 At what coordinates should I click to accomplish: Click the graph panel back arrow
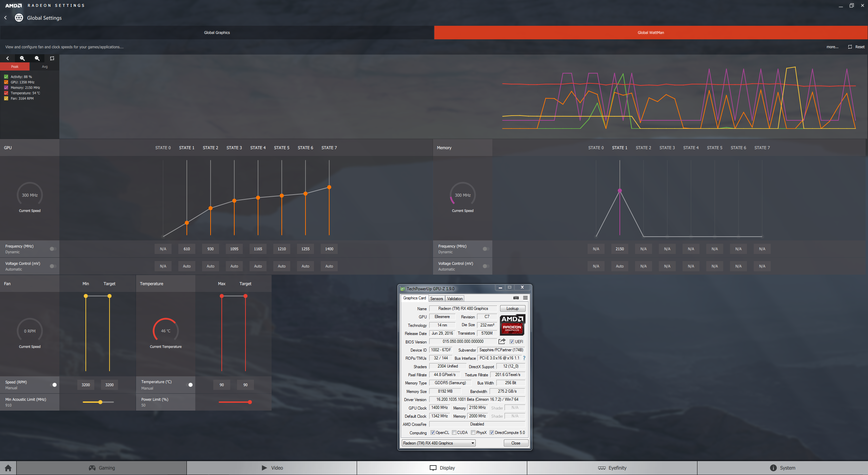click(7, 58)
